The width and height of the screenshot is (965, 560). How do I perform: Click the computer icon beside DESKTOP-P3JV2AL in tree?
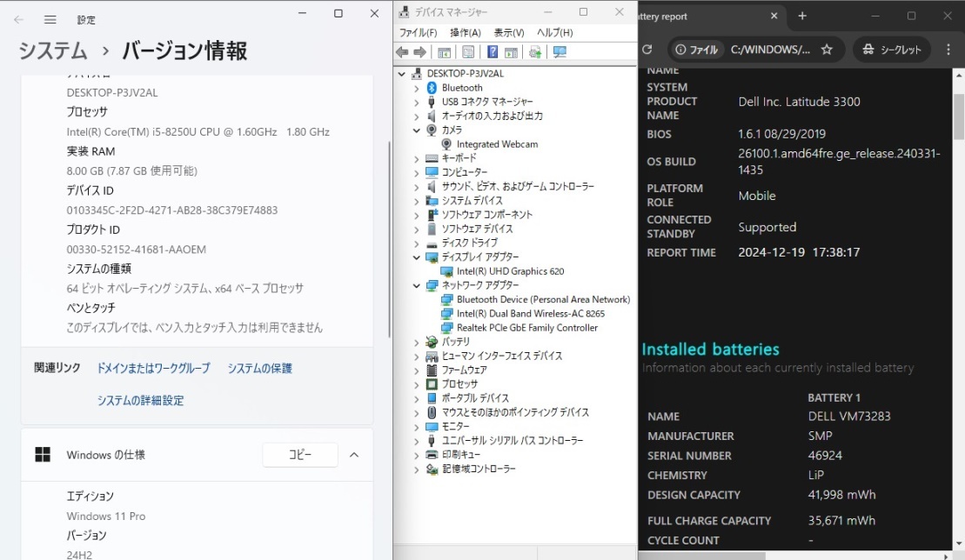click(418, 73)
